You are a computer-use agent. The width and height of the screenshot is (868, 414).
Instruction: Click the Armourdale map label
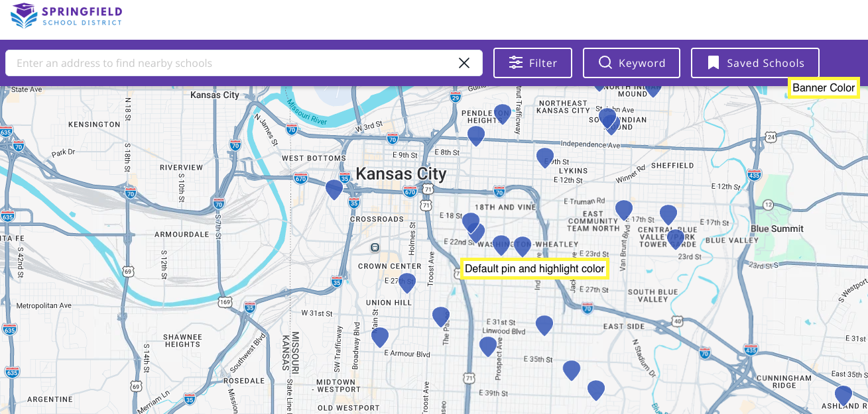point(182,234)
